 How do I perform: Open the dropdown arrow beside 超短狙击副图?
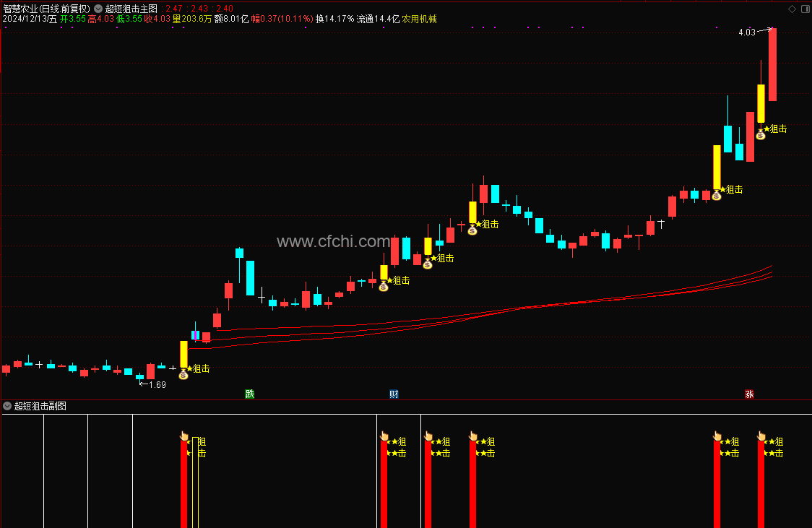(x=7, y=406)
